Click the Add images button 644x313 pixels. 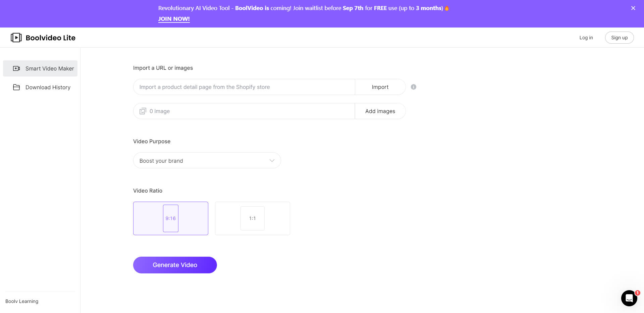pyautogui.click(x=380, y=111)
